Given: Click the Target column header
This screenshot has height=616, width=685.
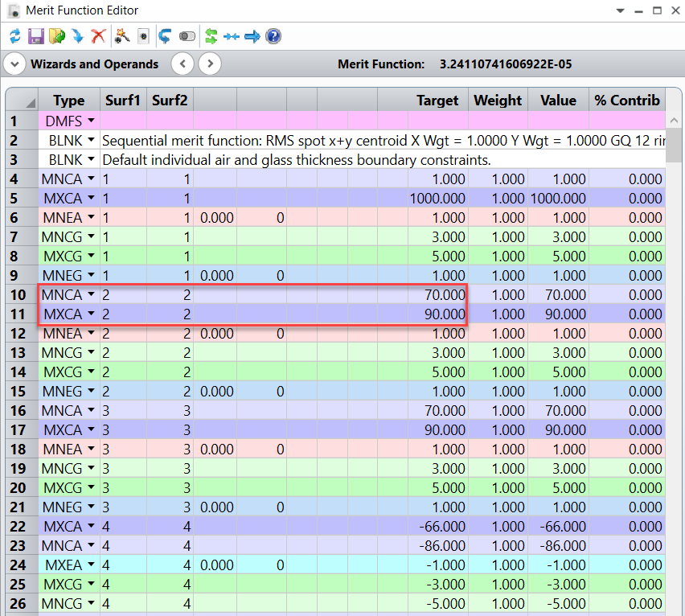Looking at the screenshot, I should pos(437,101).
